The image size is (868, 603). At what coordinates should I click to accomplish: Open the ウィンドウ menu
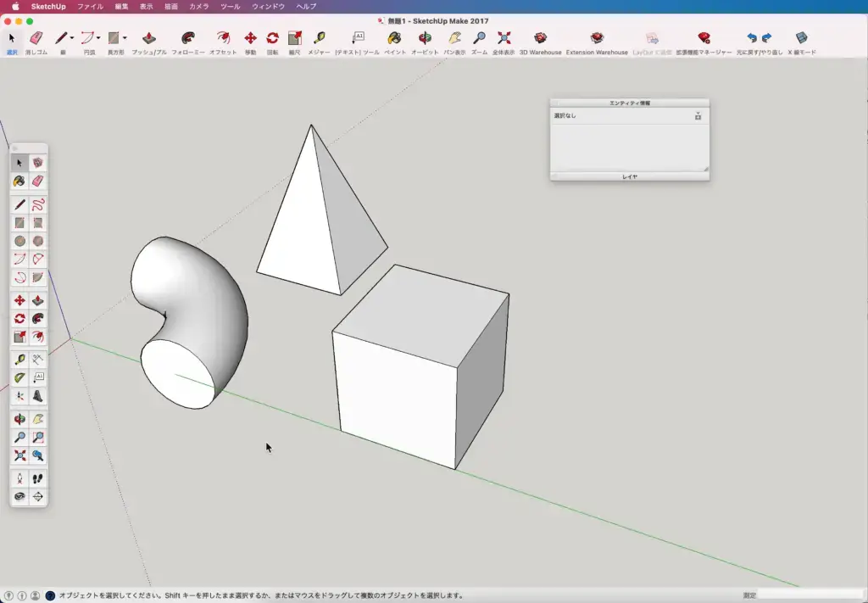point(268,7)
